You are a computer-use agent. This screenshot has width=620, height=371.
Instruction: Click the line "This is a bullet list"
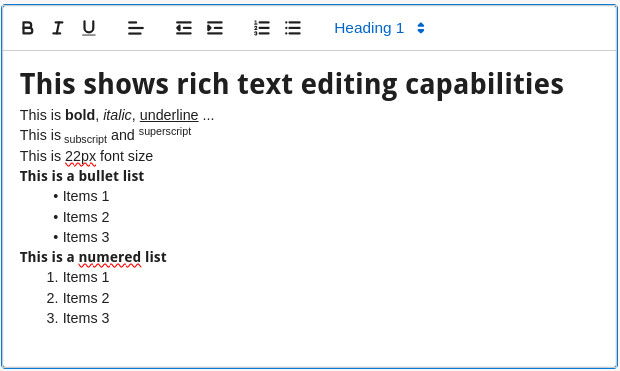click(x=82, y=176)
